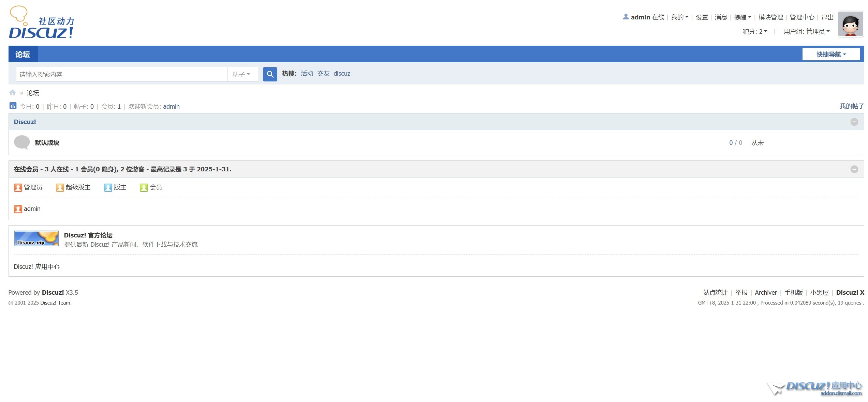Expand the 积分: 2 dropdown

(x=755, y=31)
